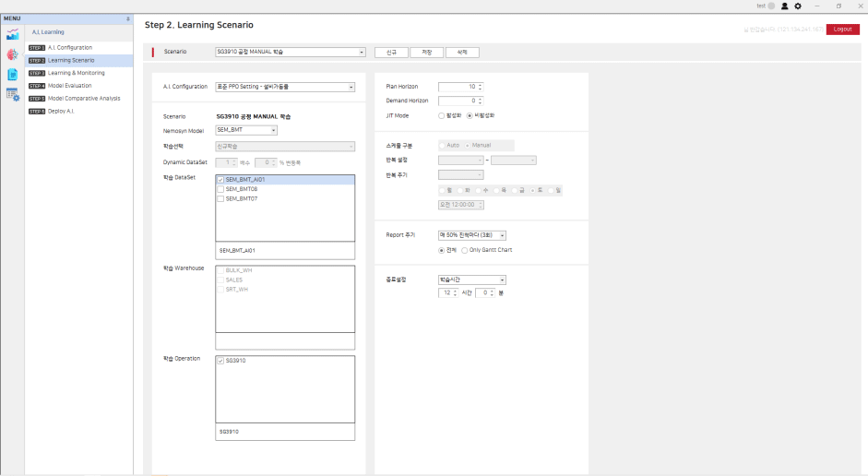The image size is (868, 476).
Task: Open settings via the gear icon
Action: 798,6
